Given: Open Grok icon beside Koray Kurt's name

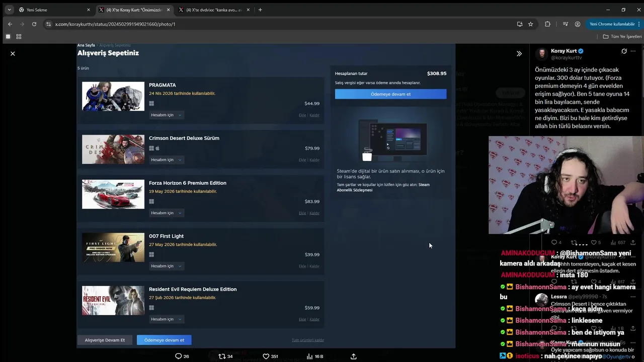Looking at the screenshot, I should (x=624, y=51).
